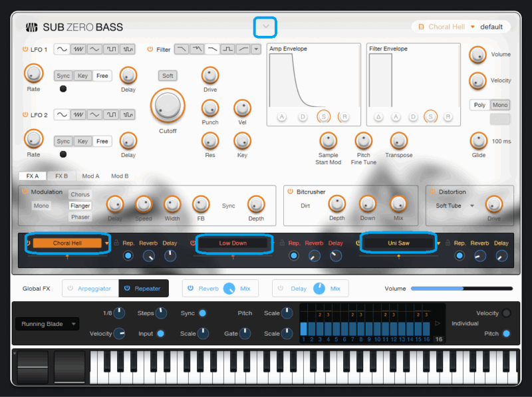Viewport: 532px width, 397px height.
Task: Toggle the Global FX Reverb power
Action: click(191, 288)
